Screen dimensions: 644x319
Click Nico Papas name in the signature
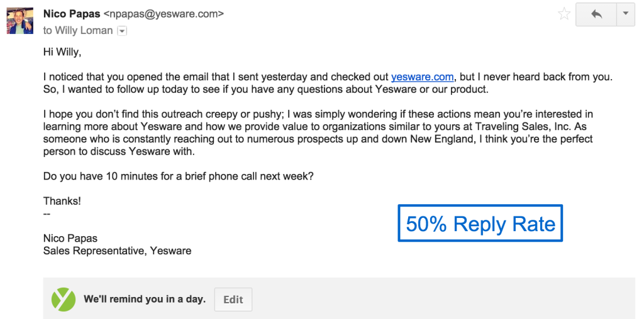pos(70,239)
